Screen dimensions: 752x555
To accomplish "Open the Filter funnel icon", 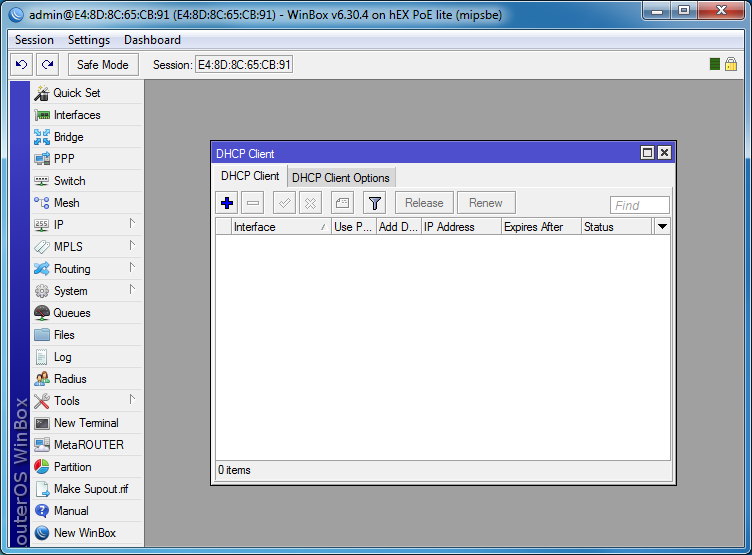I will 375,203.
